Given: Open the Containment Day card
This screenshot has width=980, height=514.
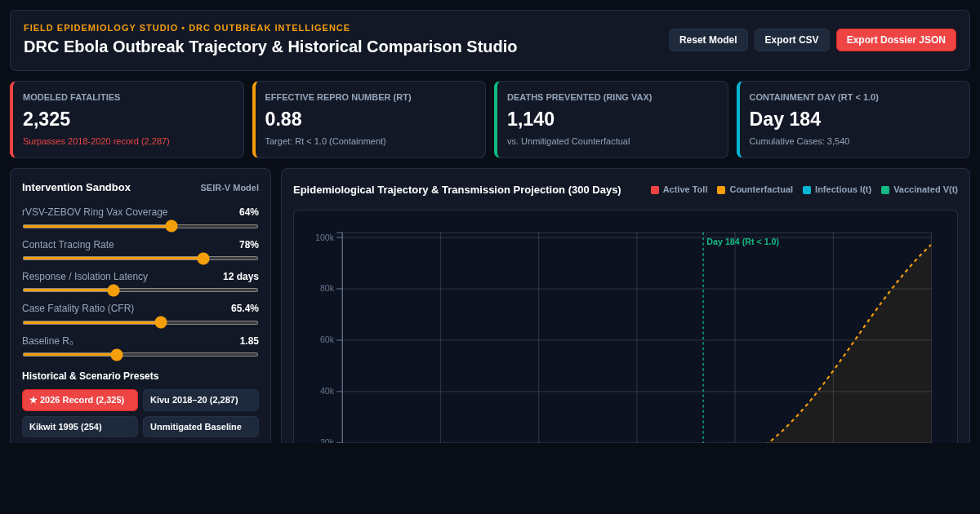Looking at the screenshot, I should point(853,119).
